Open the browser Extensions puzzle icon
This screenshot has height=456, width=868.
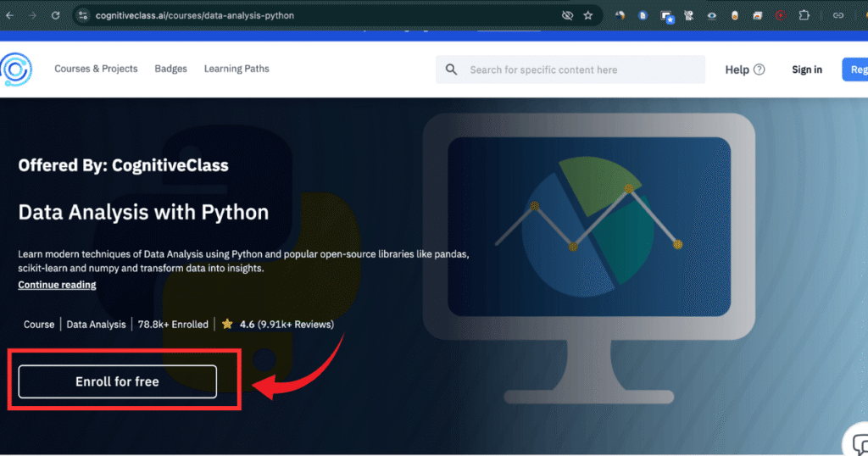[804, 15]
